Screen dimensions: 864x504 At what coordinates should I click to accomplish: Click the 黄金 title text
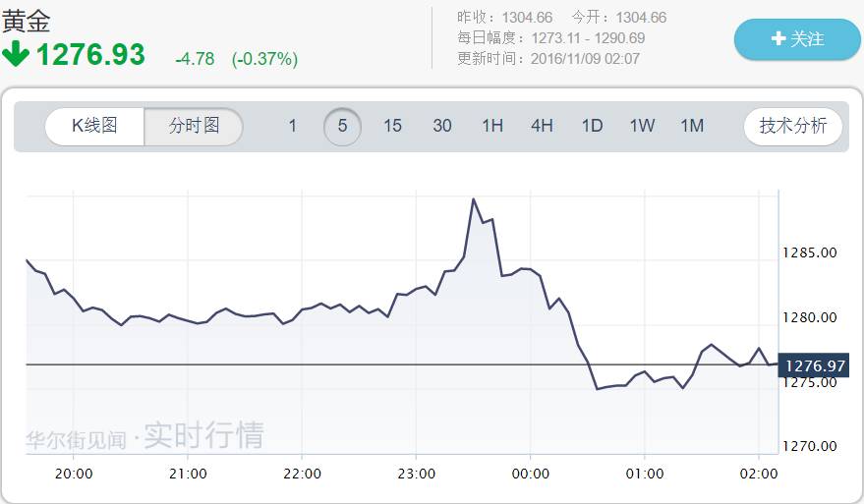(26, 22)
